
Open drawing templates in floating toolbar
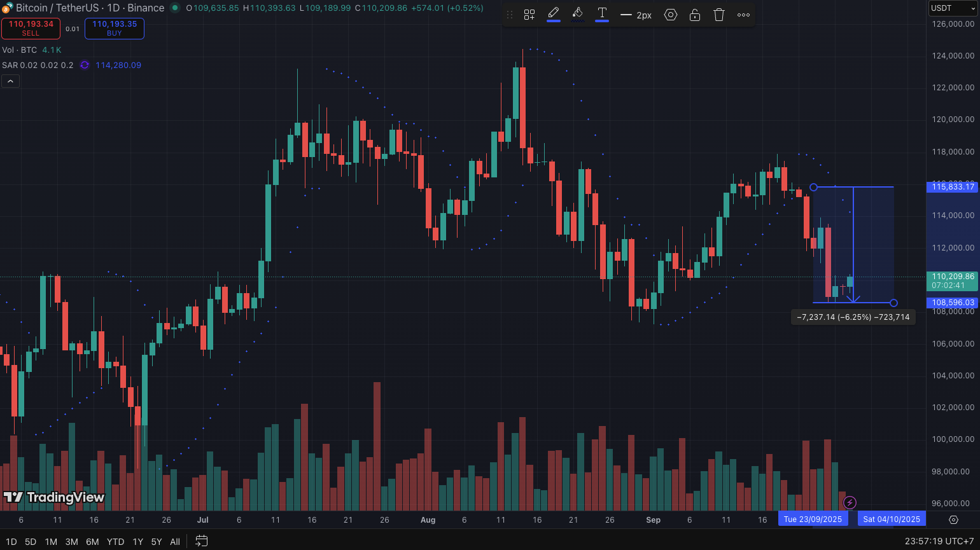529,15
